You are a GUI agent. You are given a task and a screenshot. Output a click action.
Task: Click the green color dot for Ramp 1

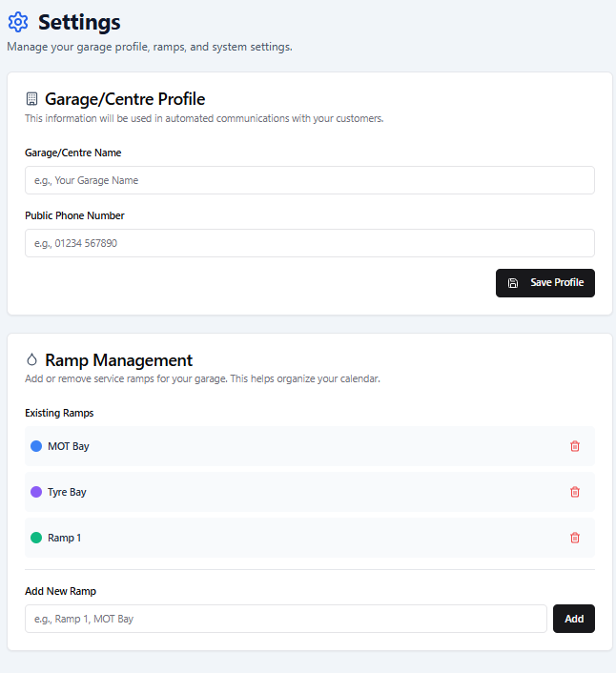coord(36,538)
